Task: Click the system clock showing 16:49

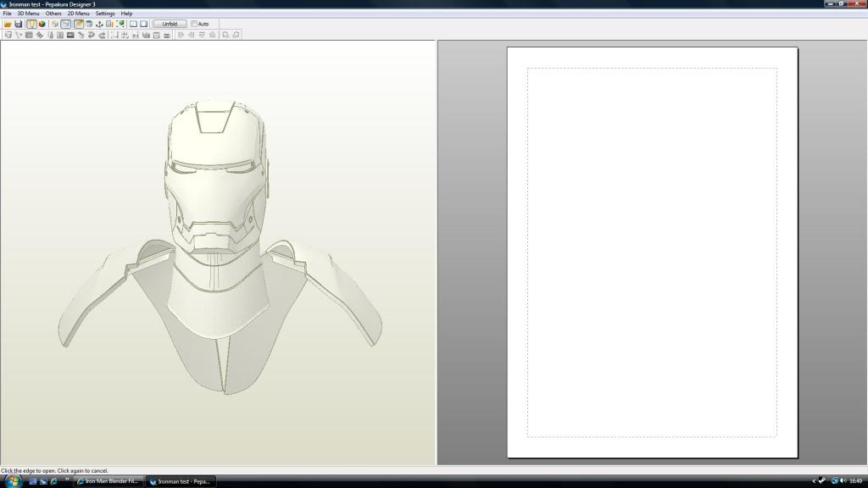Action: click(x=856, y=481)
